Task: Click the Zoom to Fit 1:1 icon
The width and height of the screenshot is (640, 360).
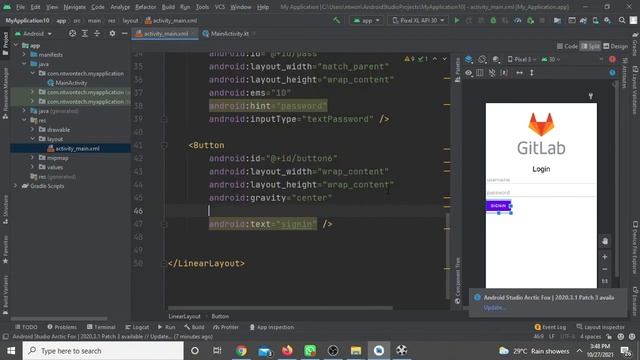Action: pos(605,281)
